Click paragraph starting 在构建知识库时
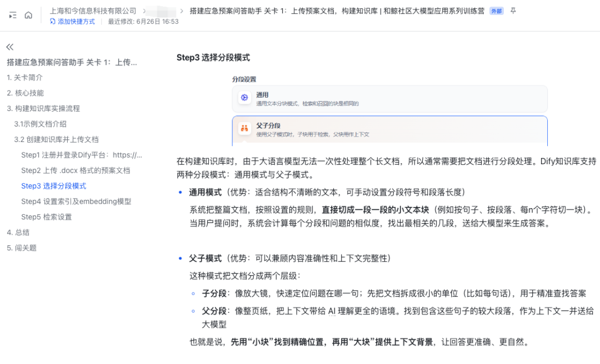The height and width of the screenshot is (364, 600). click(x=387, y=168)
